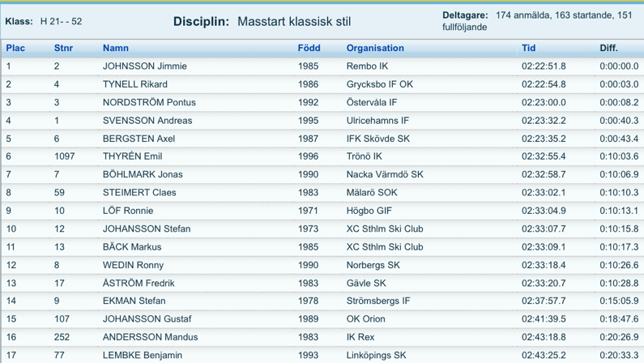Viewport: 644px width, 363px height.
Task: Sort by Född column header
Action: click(x=309, y=48)
